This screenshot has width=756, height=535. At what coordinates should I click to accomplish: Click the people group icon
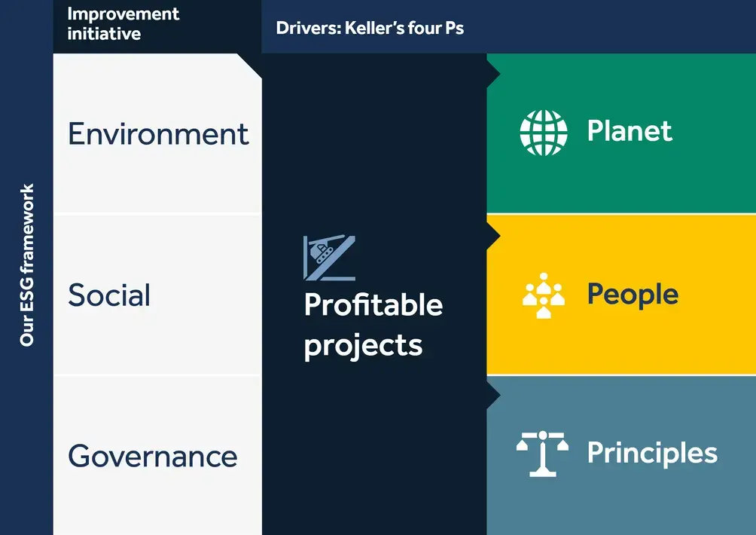[544, 295]
